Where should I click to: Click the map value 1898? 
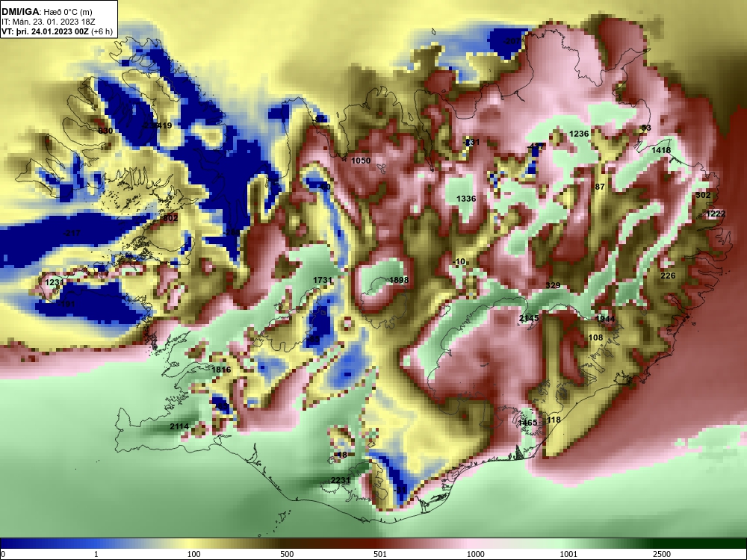click(399, 279)
